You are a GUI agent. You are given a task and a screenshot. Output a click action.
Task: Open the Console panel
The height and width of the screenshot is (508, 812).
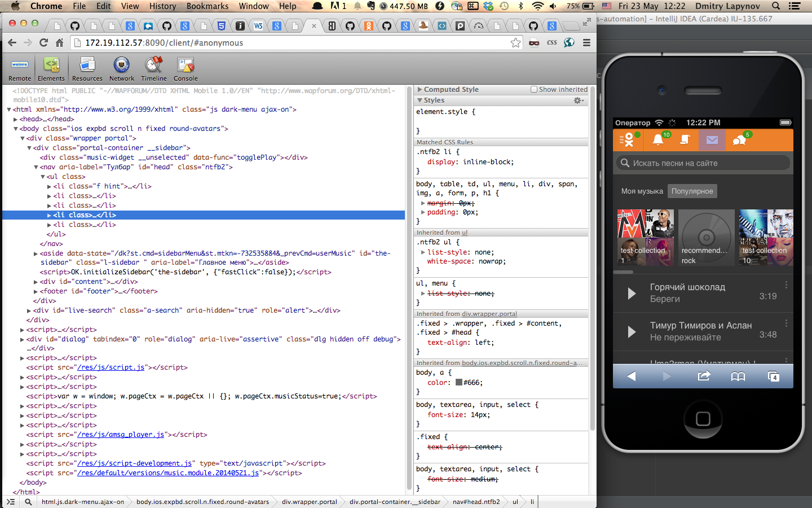coord(186,69)
